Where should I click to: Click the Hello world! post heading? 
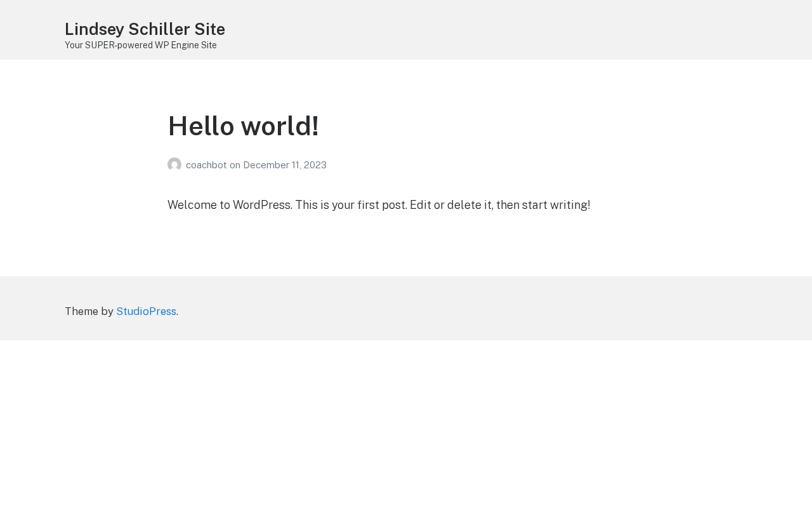243,126
